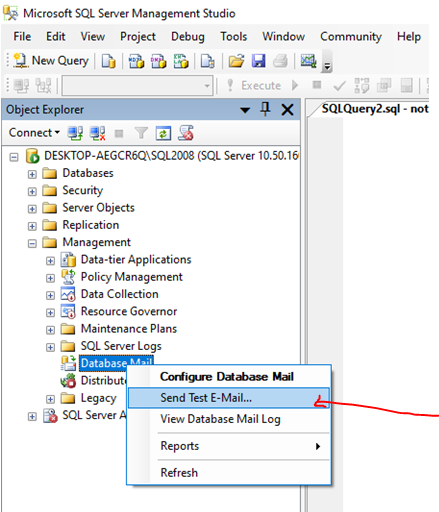439x512 pixels.
Task: Click the Analysis Services MDX Query icon
Action: 136,61
